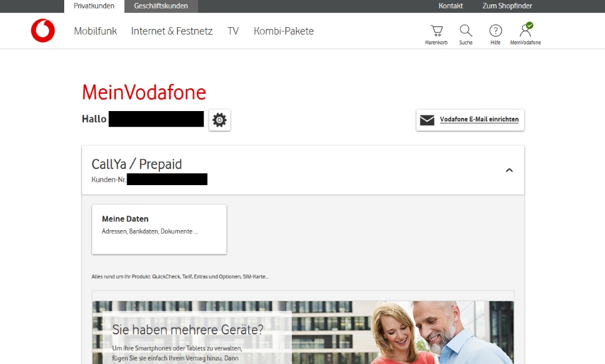This screenshot has height=364, width=605.
Task: Collapse the CallYa / Prepaid section
Action: click(x=509, y=170)
